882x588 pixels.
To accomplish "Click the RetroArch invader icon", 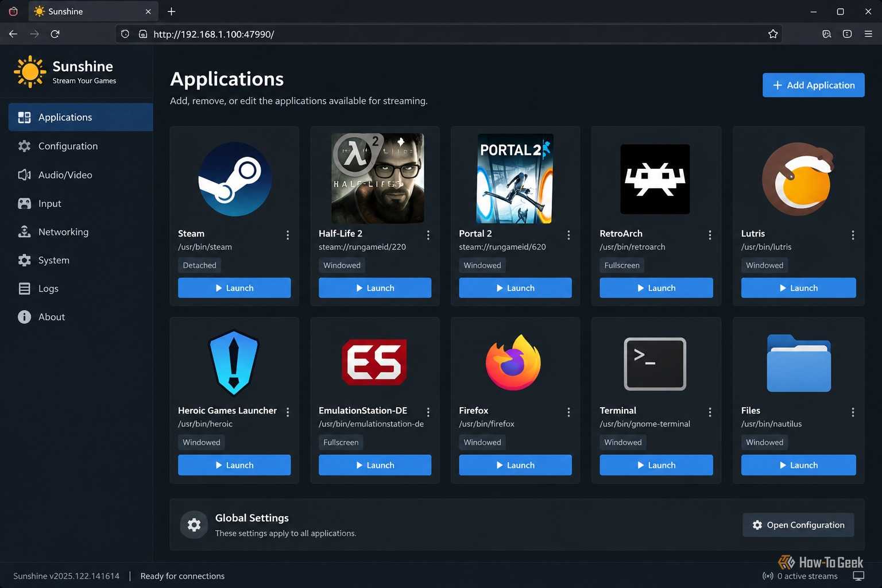I will (655, 179).
